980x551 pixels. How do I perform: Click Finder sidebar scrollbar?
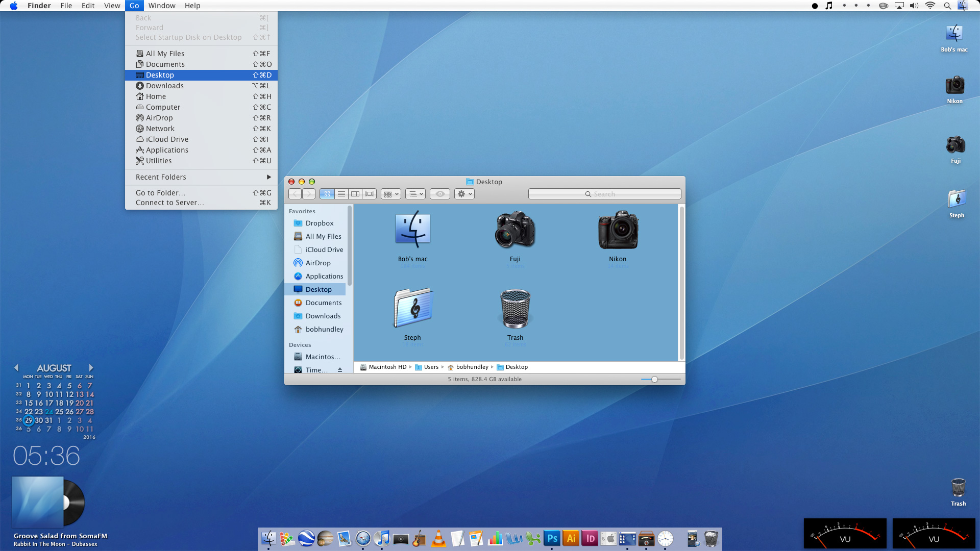[350, 245]
